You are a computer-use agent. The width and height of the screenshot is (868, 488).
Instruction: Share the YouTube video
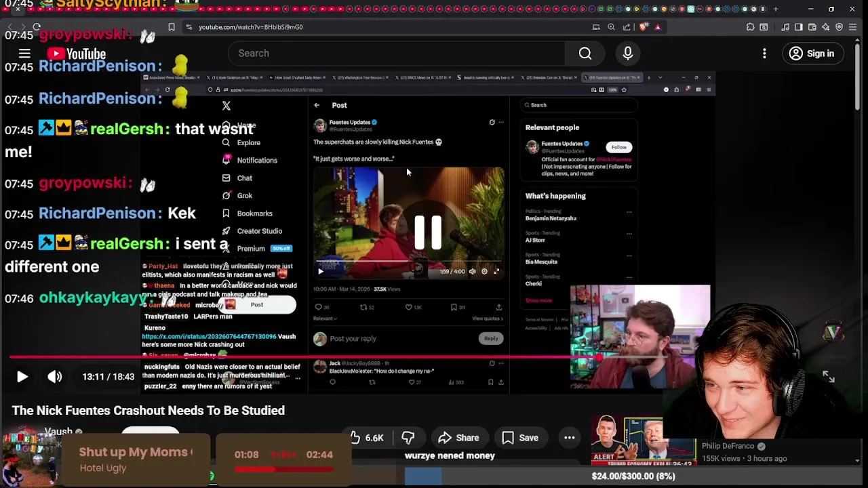coord(459,438)
